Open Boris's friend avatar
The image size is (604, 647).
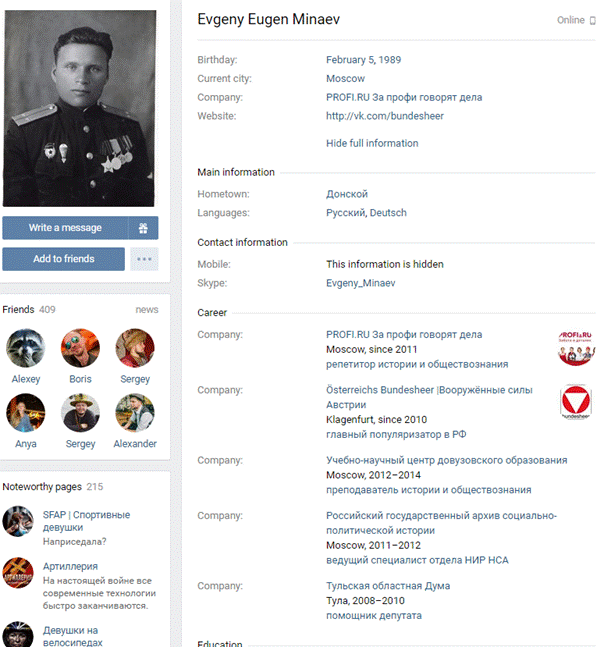tap(80, 348)
